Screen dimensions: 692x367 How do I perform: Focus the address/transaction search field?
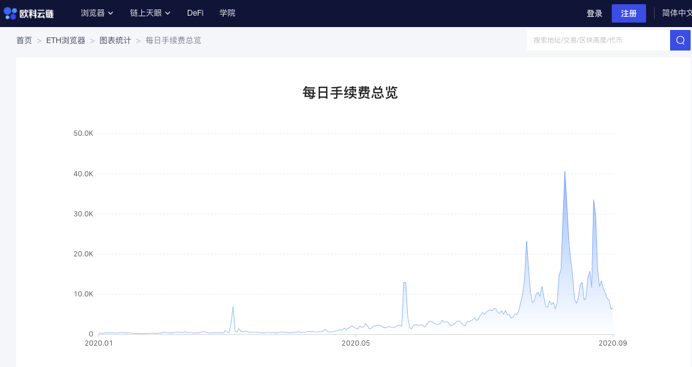[598, 40]
